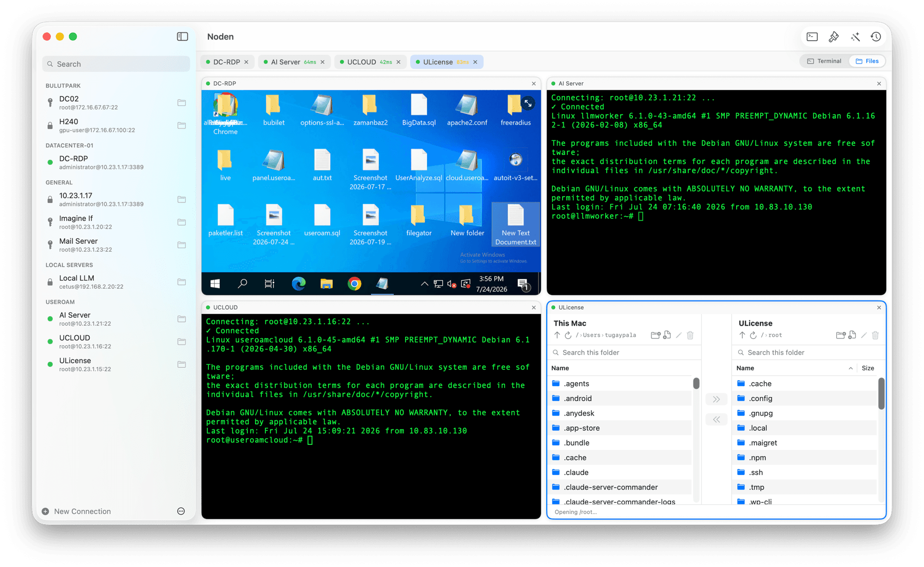Create new folder in This Mac pane
This screenshot has height=567, width=924.
click(655, 335)
